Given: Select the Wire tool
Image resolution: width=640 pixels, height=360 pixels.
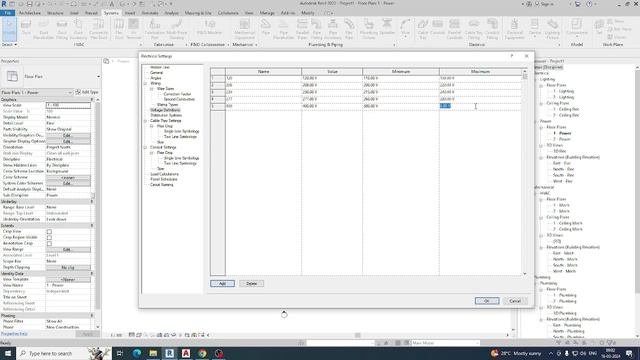Looking at the screenshot, I should coord(405,27).
